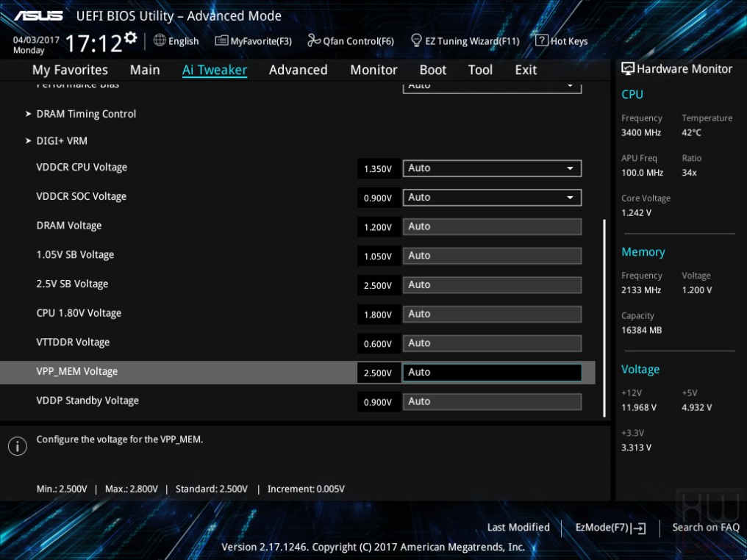Open the Monitor tab
The height and width of the screenshot is (560, 747).
(x=373, y=70)
